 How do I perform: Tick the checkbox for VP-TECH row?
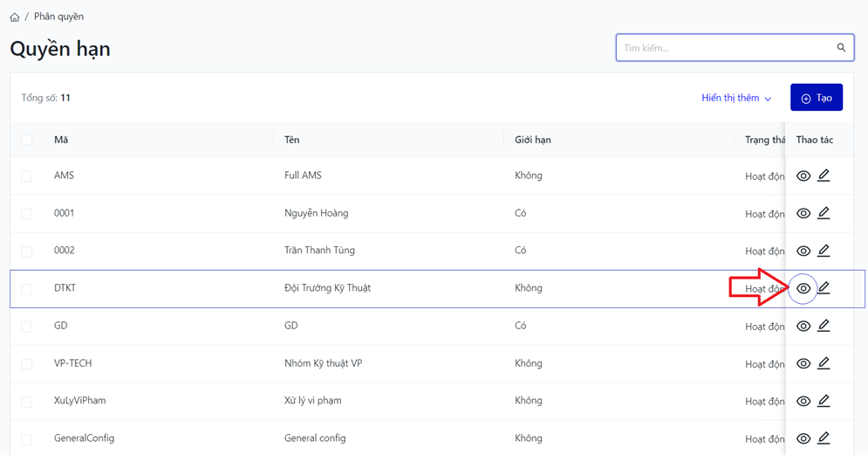tap(27, 364)
